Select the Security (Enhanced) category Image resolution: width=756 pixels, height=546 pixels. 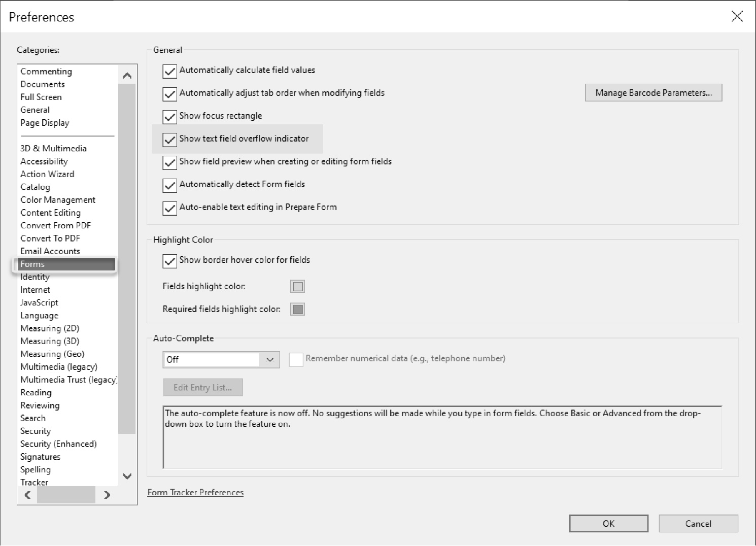click(x=58, y=444)
